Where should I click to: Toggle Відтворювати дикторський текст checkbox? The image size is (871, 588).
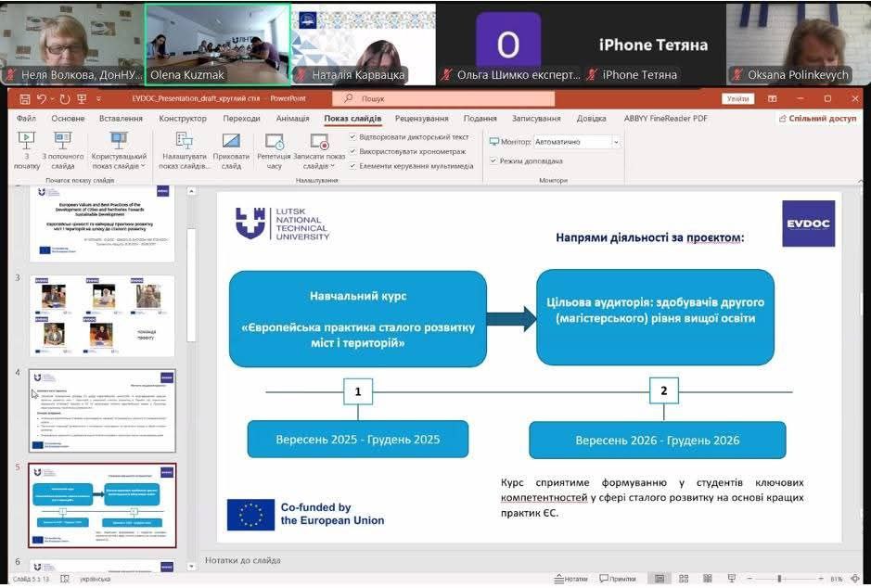(352, 136)
